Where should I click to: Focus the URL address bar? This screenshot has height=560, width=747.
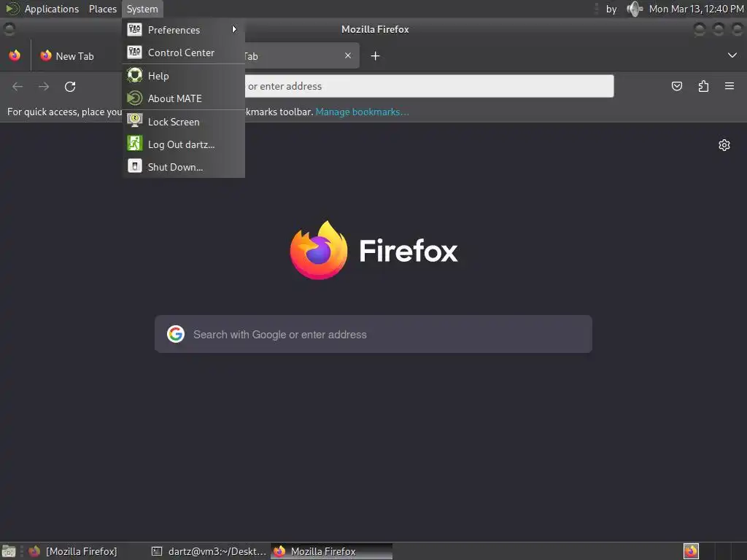[429, 86]
